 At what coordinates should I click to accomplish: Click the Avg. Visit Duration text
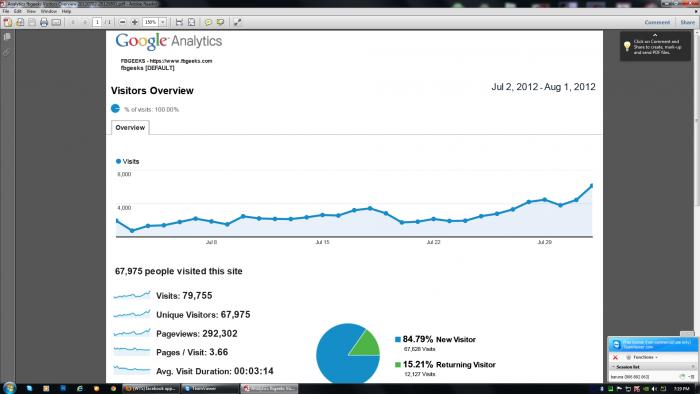pyautogui.click(x=215, y=371)
